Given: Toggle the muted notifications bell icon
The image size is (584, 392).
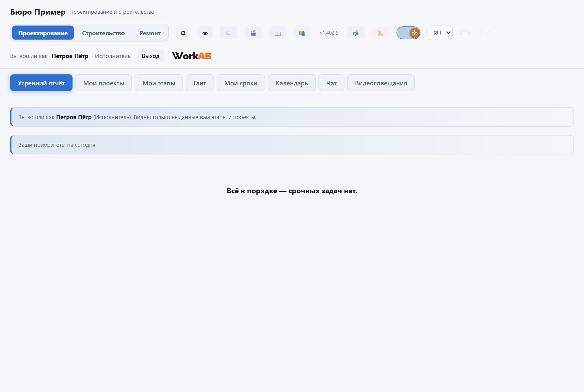Looking at the screenshot, I should click(381, 33).
